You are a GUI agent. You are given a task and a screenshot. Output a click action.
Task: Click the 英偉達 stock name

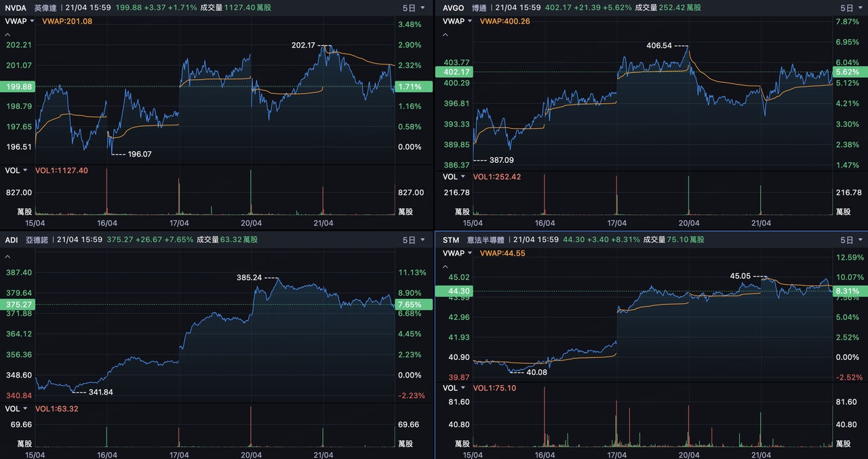click(45, 8)
